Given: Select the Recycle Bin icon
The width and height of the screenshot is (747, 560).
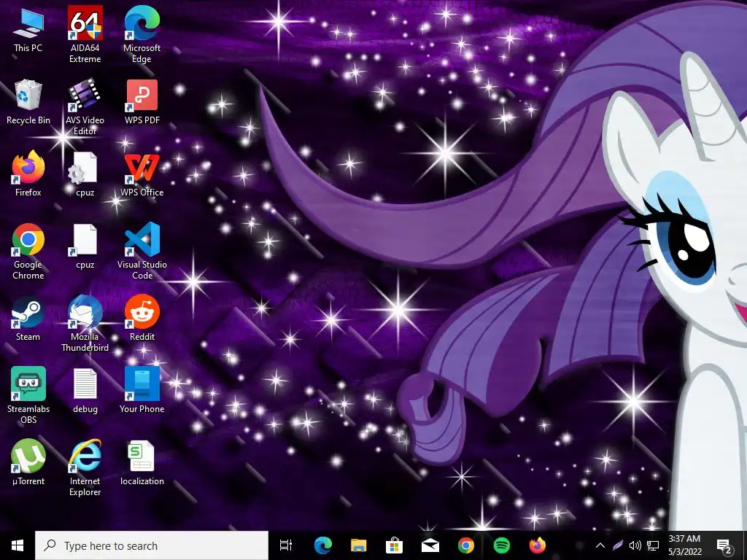Looking at the screenshot, I should tap(28, 102).
